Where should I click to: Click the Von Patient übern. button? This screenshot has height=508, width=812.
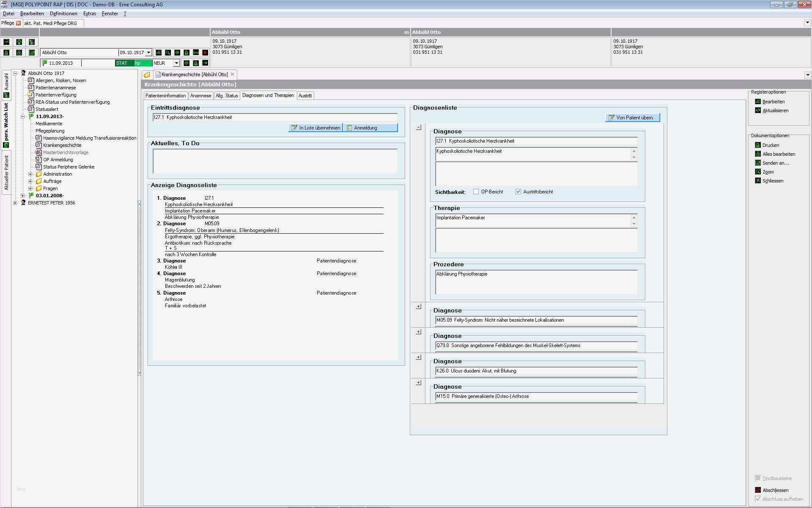click(632, 118)
